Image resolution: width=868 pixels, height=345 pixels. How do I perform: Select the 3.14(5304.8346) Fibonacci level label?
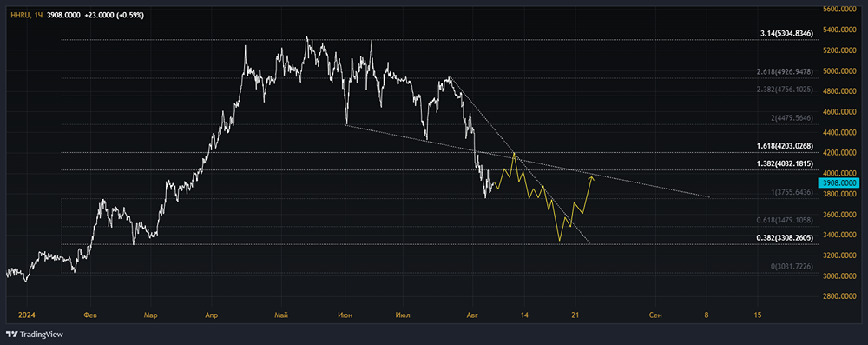click(786, 33)
